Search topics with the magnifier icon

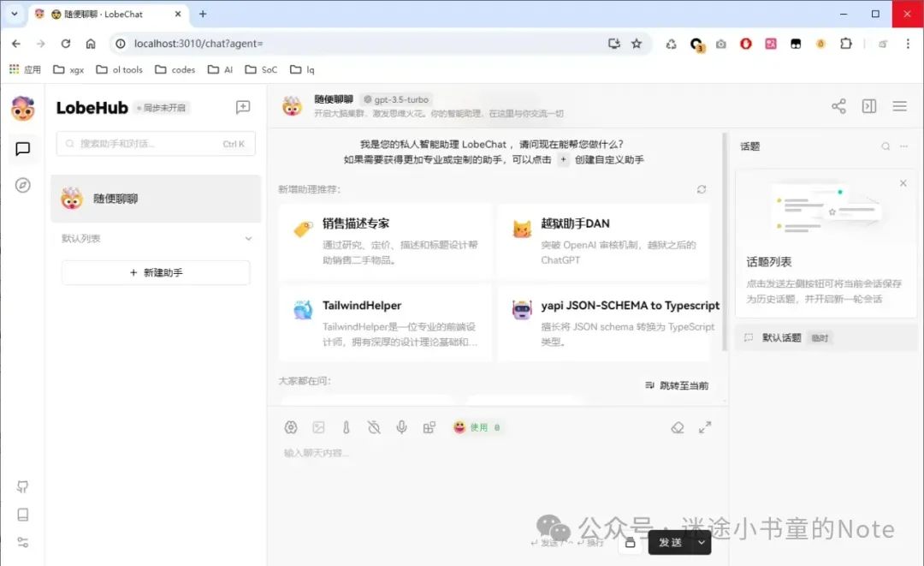885,146
